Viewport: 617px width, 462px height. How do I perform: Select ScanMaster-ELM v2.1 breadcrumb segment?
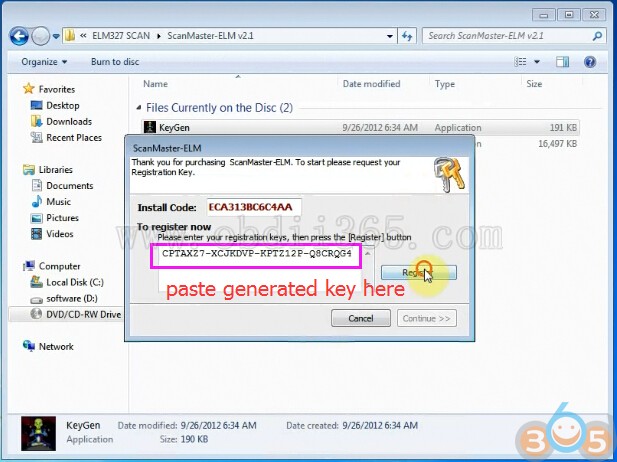210,36
